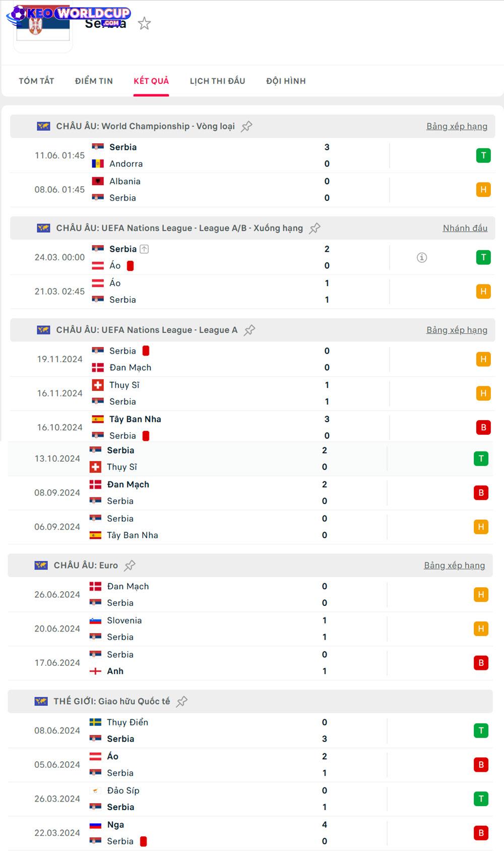Click the advancing icon next to Serbia
The image size is (504, 851).
(x=144, y=249)
